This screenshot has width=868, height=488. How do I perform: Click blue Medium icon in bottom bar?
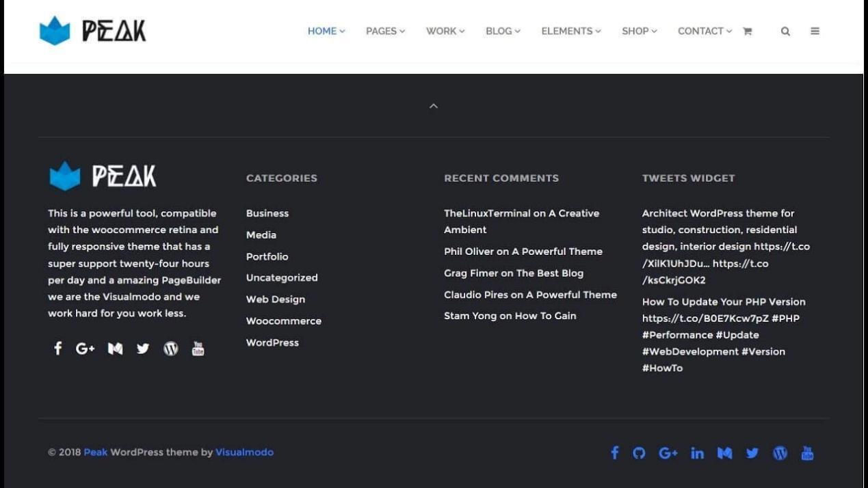[724, 453]
